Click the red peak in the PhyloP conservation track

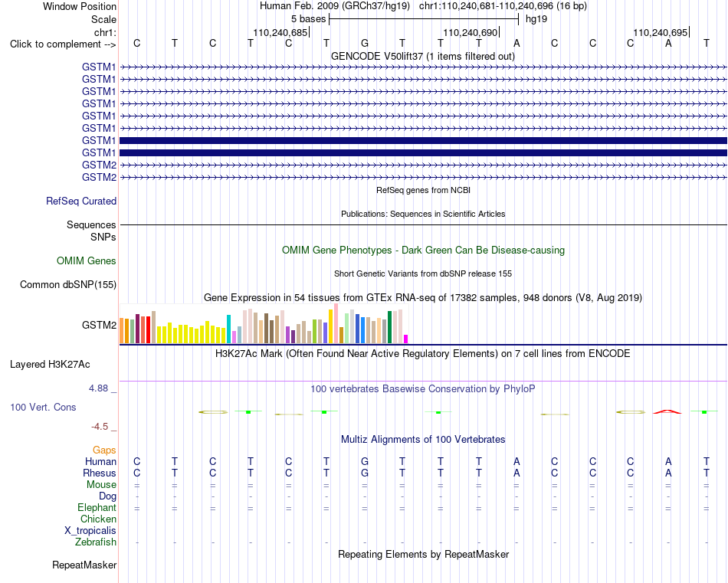click(667, 411)
